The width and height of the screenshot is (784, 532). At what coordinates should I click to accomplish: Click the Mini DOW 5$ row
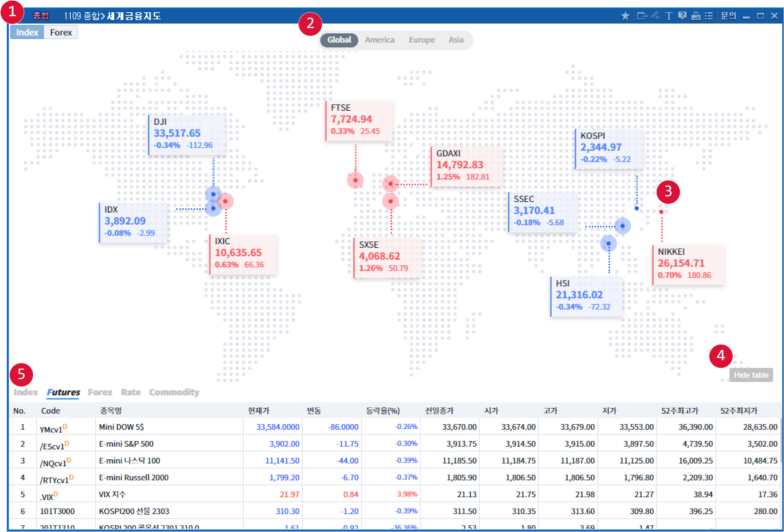pos(121,427)
